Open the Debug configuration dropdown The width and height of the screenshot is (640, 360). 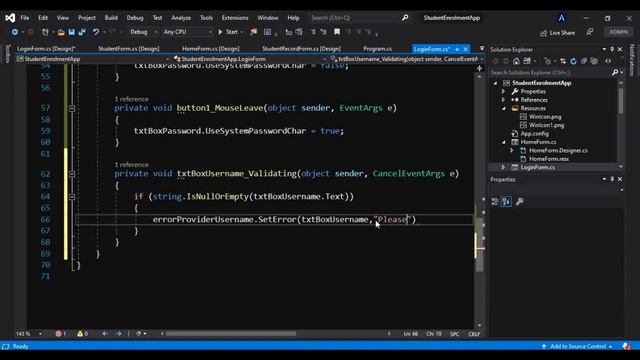pos(143,32)
